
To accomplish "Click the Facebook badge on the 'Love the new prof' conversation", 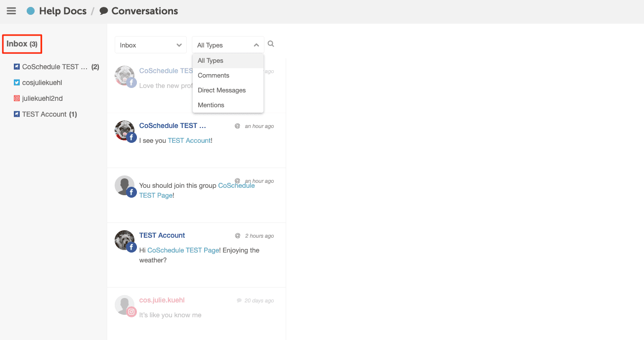I will point(131,83).
